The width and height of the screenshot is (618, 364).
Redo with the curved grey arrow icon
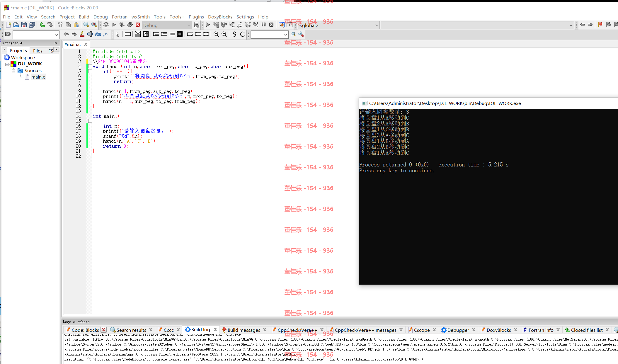(x=50, y=25)
